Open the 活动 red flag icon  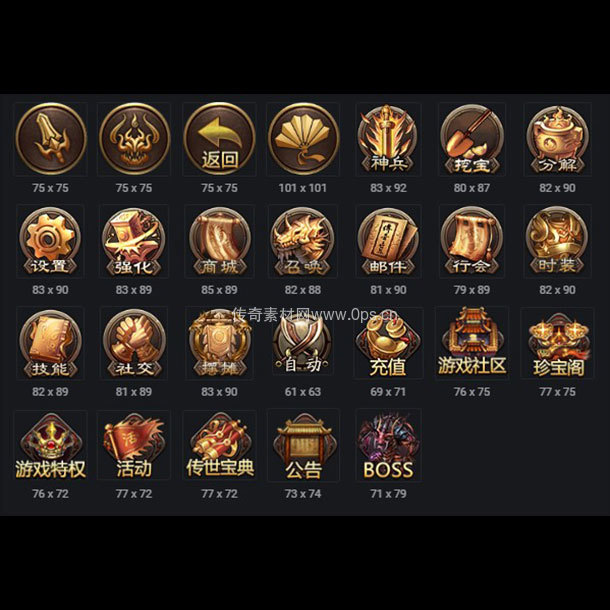click(x=134, y=446)
